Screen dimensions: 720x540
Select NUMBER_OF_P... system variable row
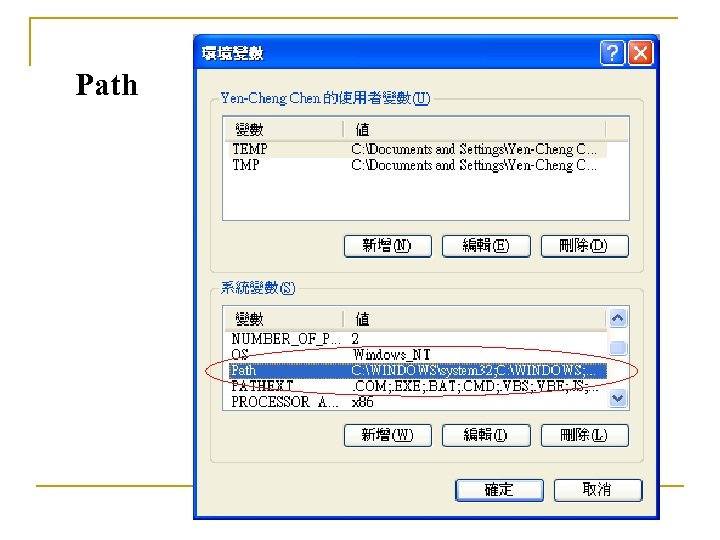pyautogui.click(x=417, y=339)
